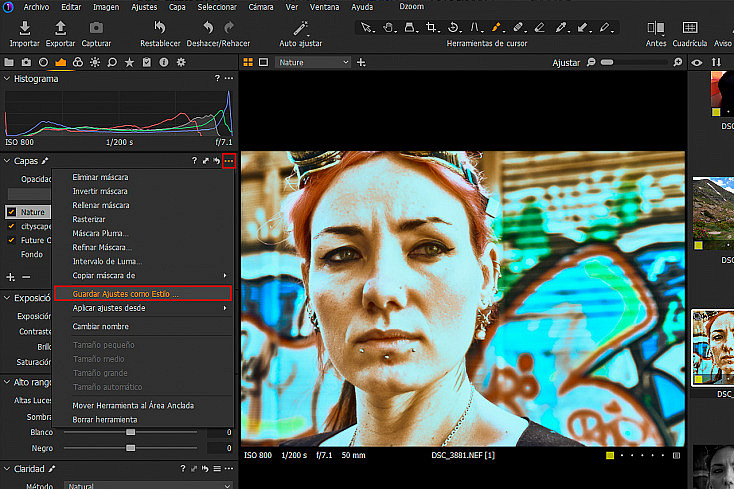
Task: Click the plus icon to add layer in Capas
Action: pos(10,277)
